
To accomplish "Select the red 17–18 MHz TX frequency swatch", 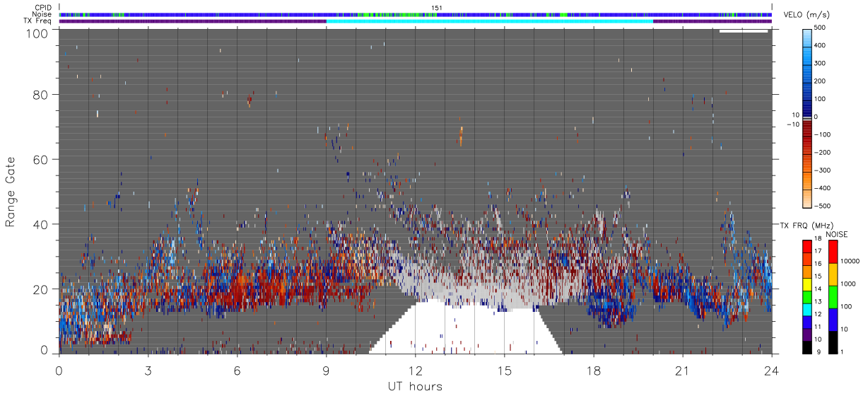I will point(808,245).
